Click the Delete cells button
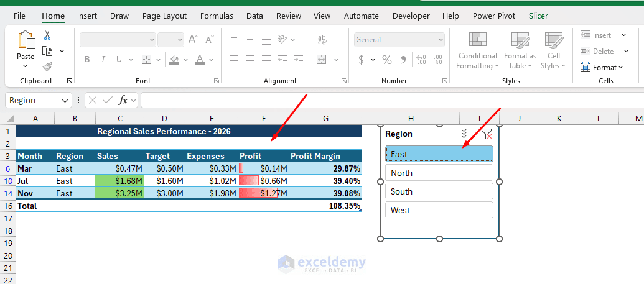The image size is (644, 284). click(597, 52)
